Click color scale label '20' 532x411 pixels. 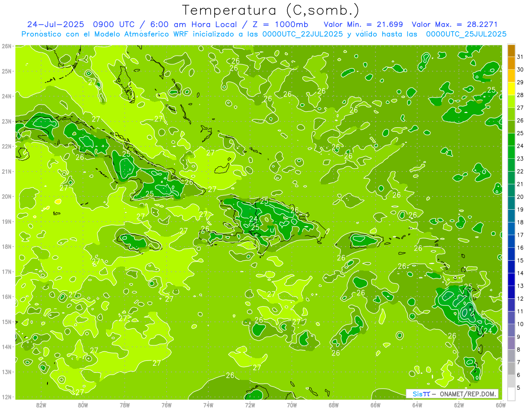click(x=520, y=197)
